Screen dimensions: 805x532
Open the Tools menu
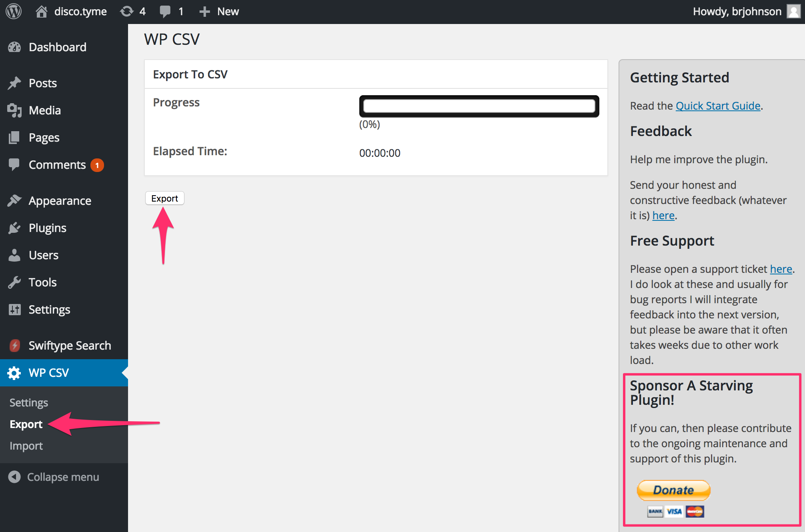point(64,282)
